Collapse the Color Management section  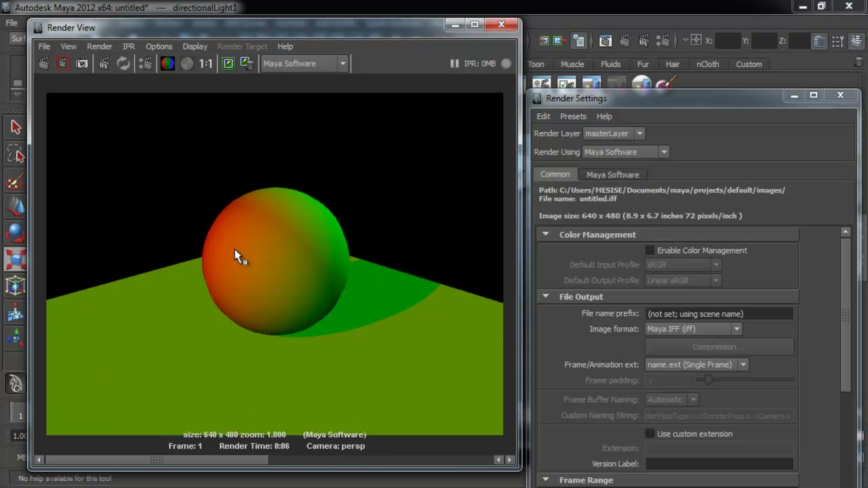(545, 235)
